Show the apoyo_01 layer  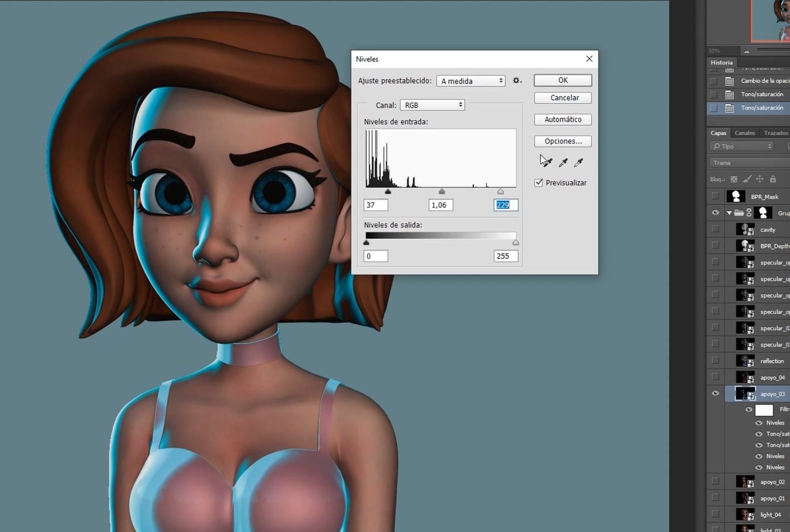pyautogui.click(x=715, y=498)
